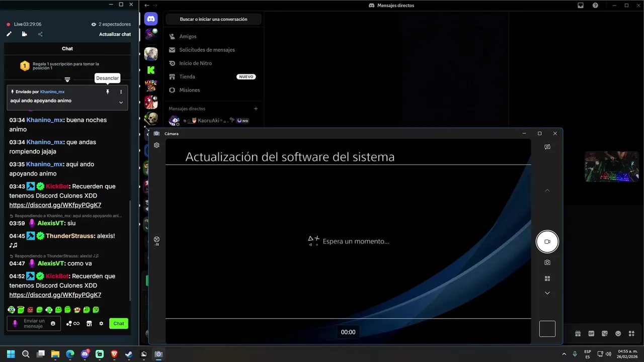The height and width of the screenshot is (362, 644).
Task: Open the volume control in the system tray
Action: click(609, 354)
